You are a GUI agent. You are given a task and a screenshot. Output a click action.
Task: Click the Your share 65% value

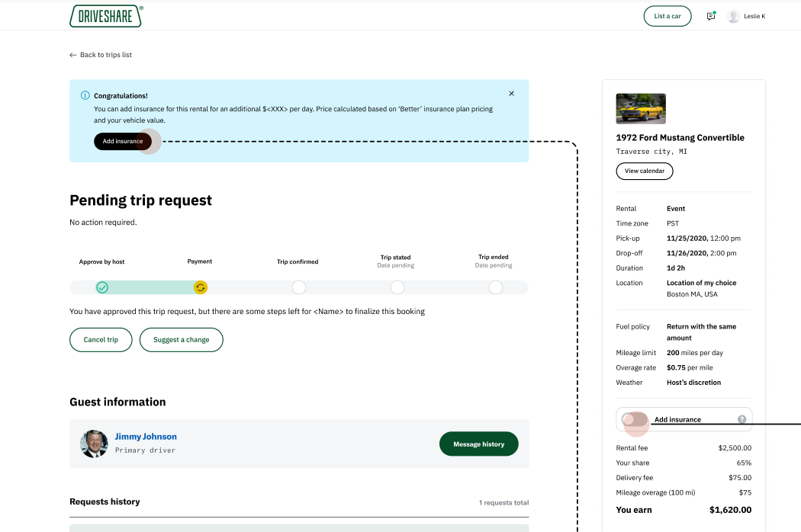(x=744, y=463)
